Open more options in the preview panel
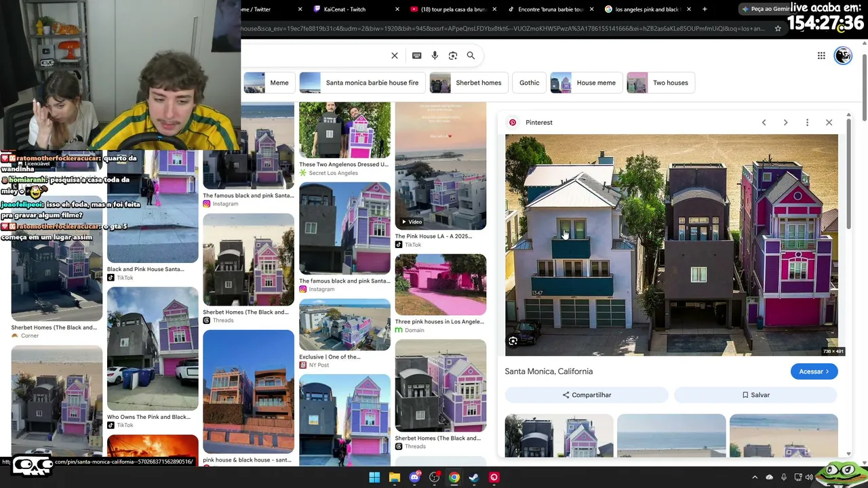Screen dimensions: 868x488 coord(807,123)
